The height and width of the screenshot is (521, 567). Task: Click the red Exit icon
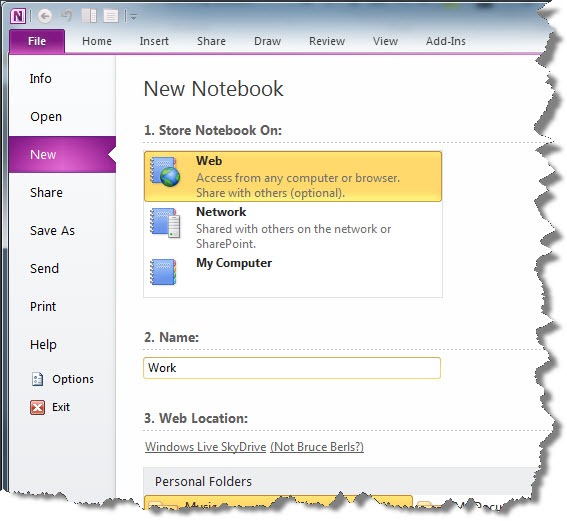[x=37, y=407]
